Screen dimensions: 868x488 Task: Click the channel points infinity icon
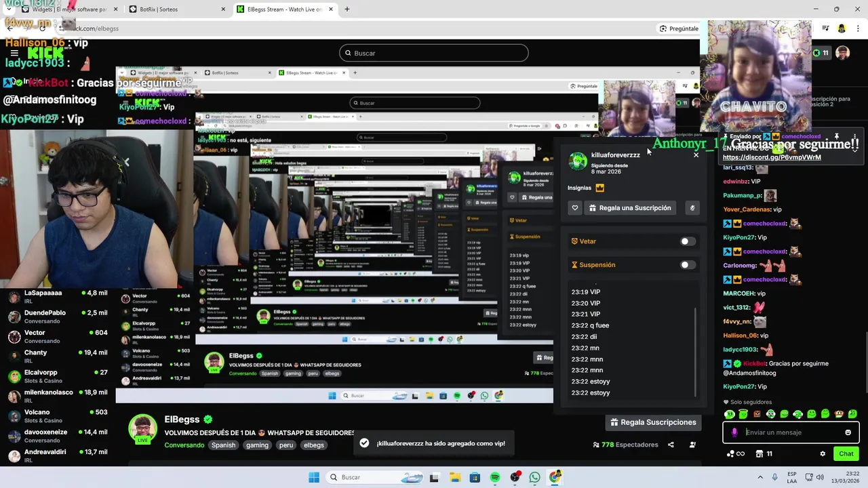(736, 454)
